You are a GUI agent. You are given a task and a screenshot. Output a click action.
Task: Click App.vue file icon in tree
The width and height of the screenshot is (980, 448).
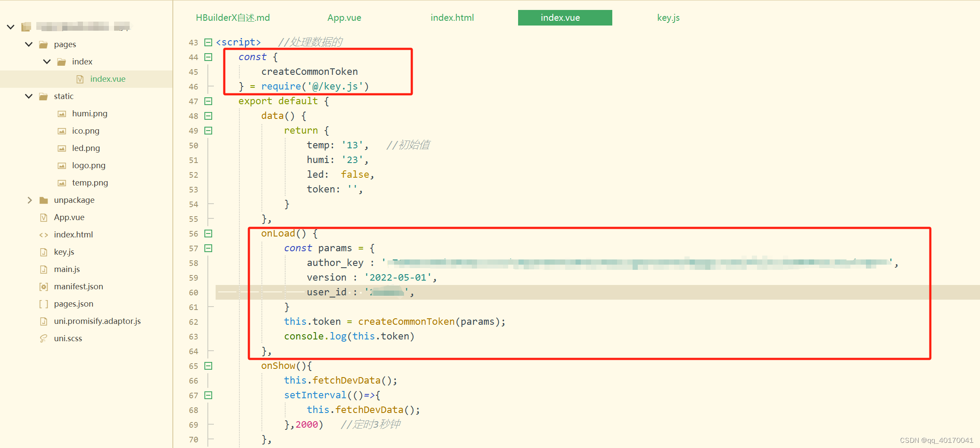coord(44,218)
